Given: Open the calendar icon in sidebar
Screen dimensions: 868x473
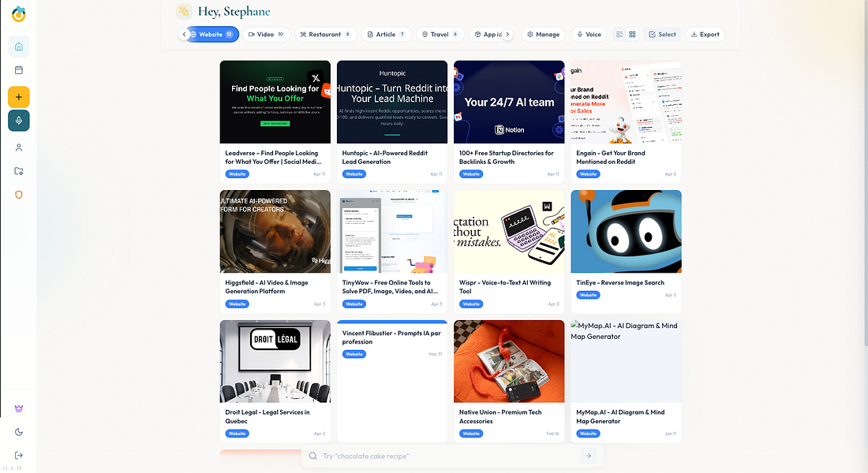Looking at the screenshot, I should point(19,70).
